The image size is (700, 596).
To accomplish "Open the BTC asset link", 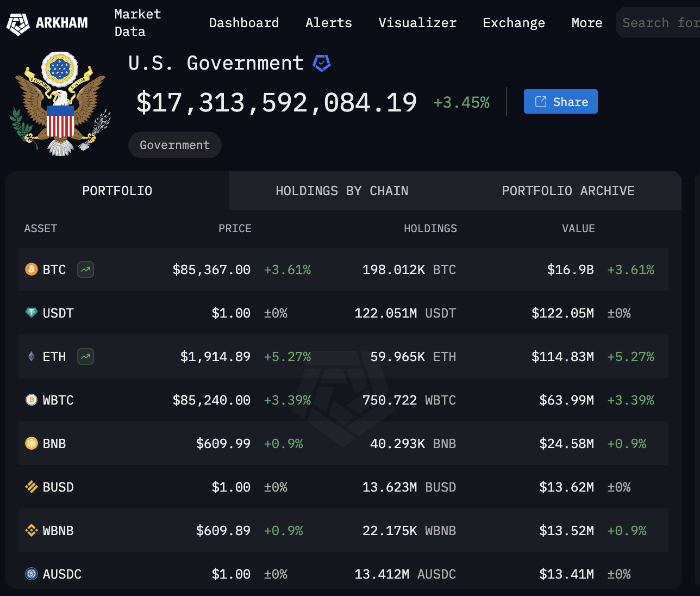I will tap(54, 270).
